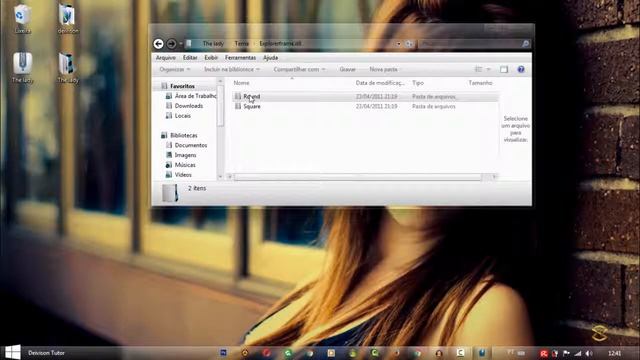Open help with the blue question mark
Screen dimensions: 640x360
pyautogui.click(x=521, y=69)
